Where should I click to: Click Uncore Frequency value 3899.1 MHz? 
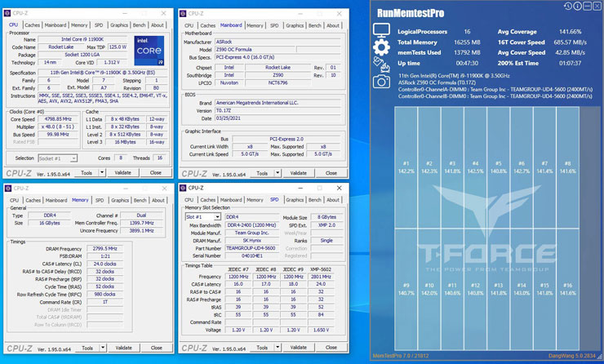tap(141, 230)
